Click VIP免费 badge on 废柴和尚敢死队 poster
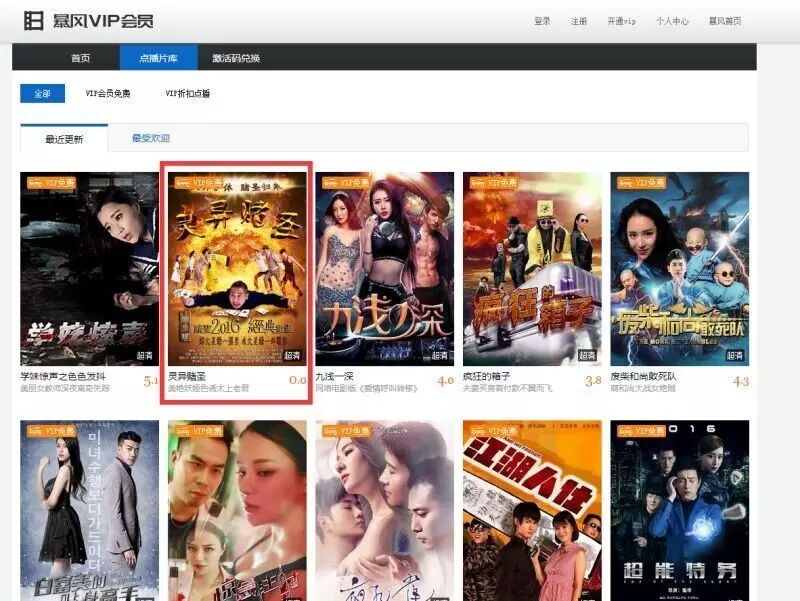 (x=641, y=183)
